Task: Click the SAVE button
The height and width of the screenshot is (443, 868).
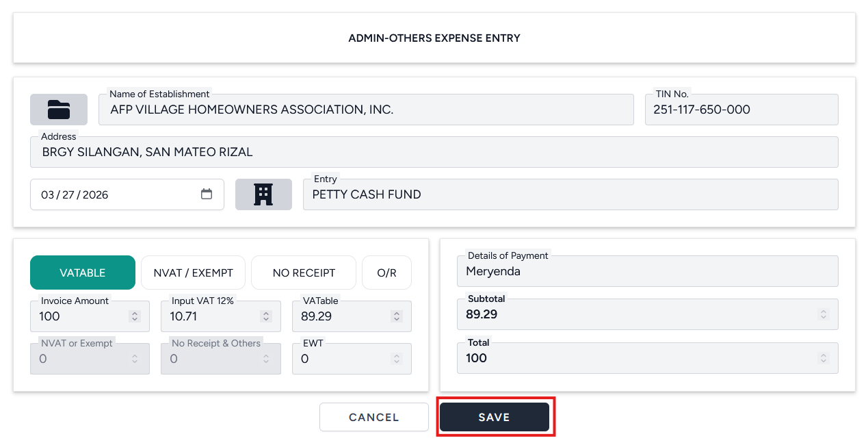Action: pos(495,417)
